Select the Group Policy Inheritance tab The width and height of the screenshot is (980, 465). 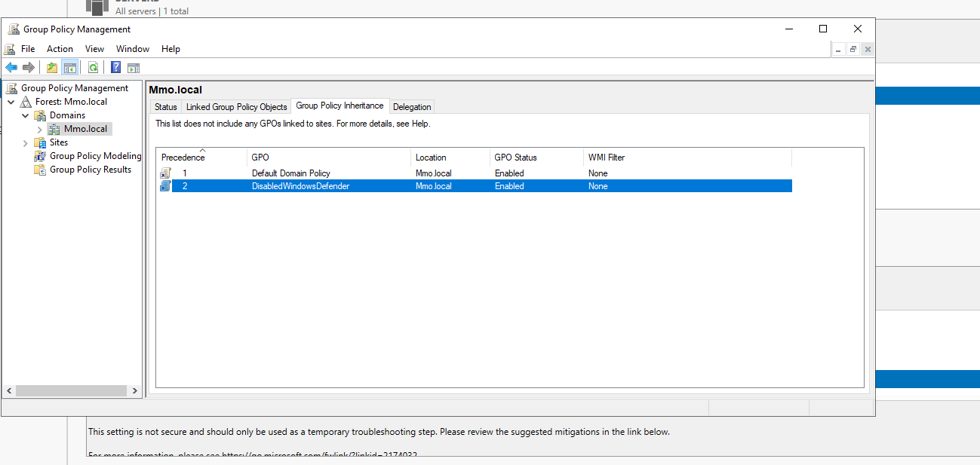click(340, 106)
